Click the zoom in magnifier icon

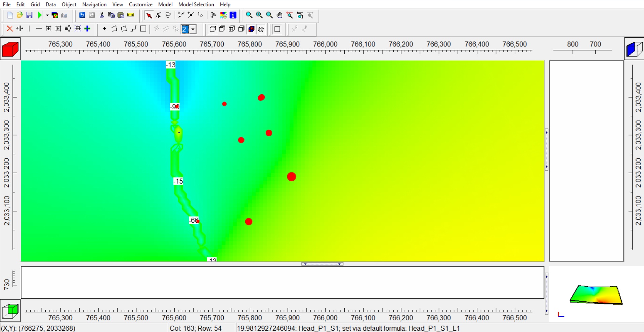pyautogui.click(x=259, y=15)
